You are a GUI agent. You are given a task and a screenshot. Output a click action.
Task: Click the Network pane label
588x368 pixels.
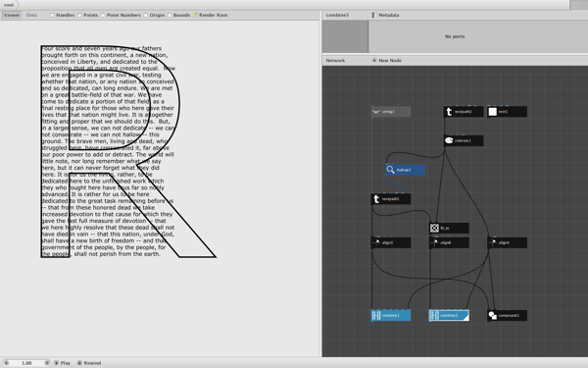[335, 61]
